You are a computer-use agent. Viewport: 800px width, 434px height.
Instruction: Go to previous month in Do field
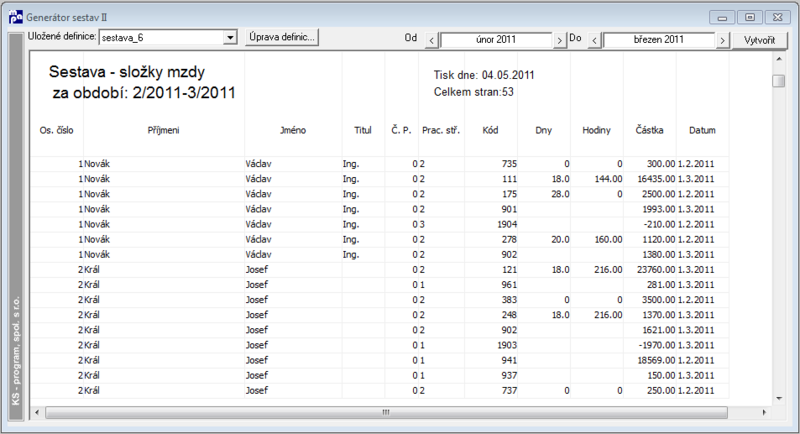[x=594, y=40]
